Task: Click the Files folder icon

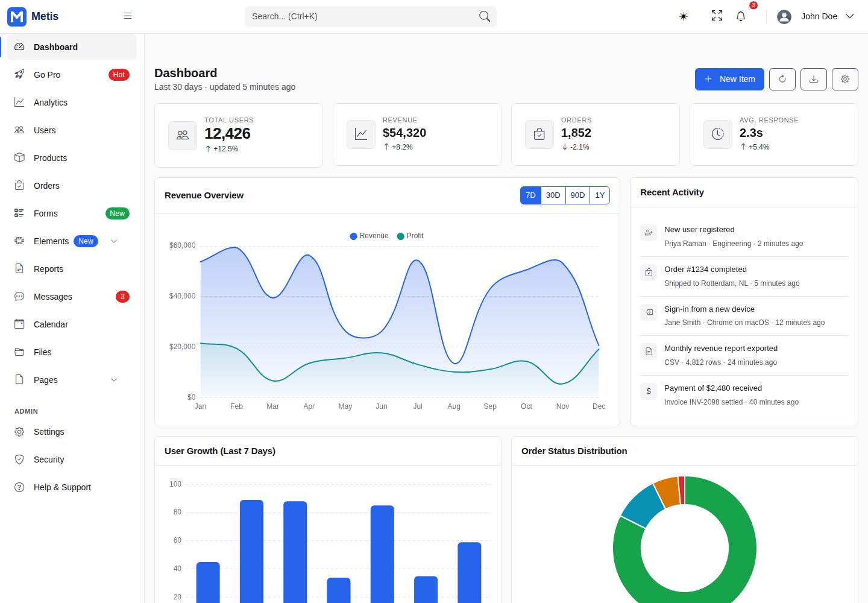Action: [x=19, y=352]
